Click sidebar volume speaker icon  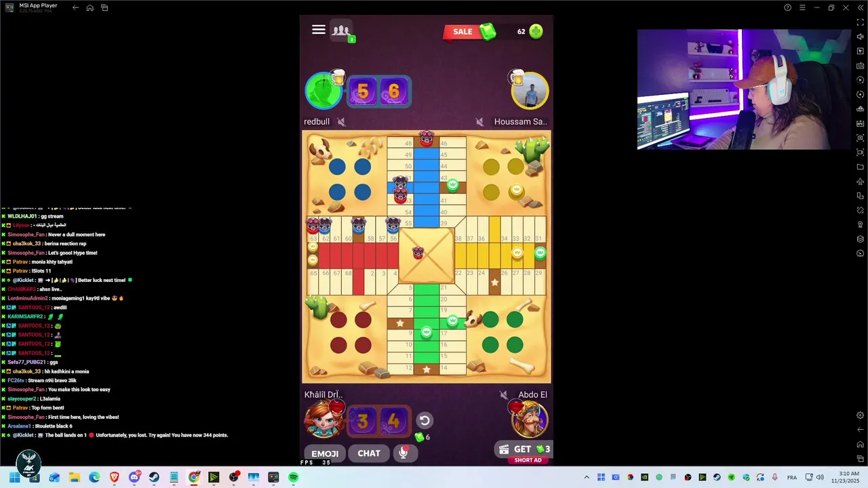860,37
